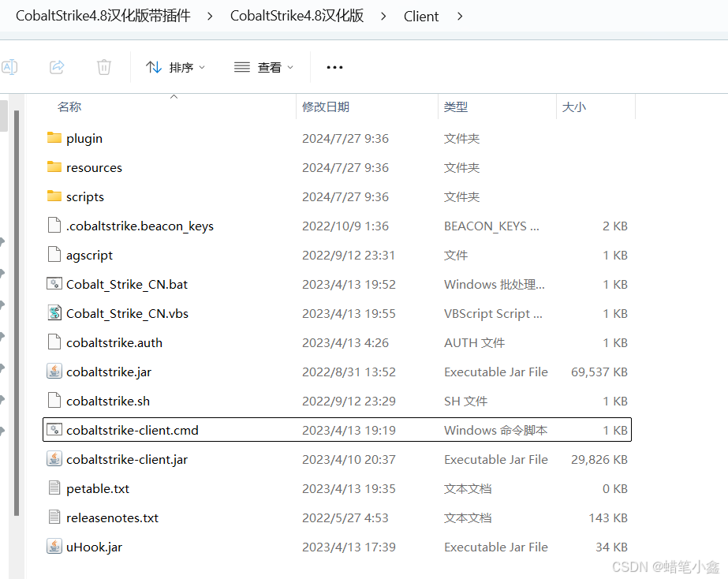Expand chevron after Client breadcrumb

click(x=460, y=17)
